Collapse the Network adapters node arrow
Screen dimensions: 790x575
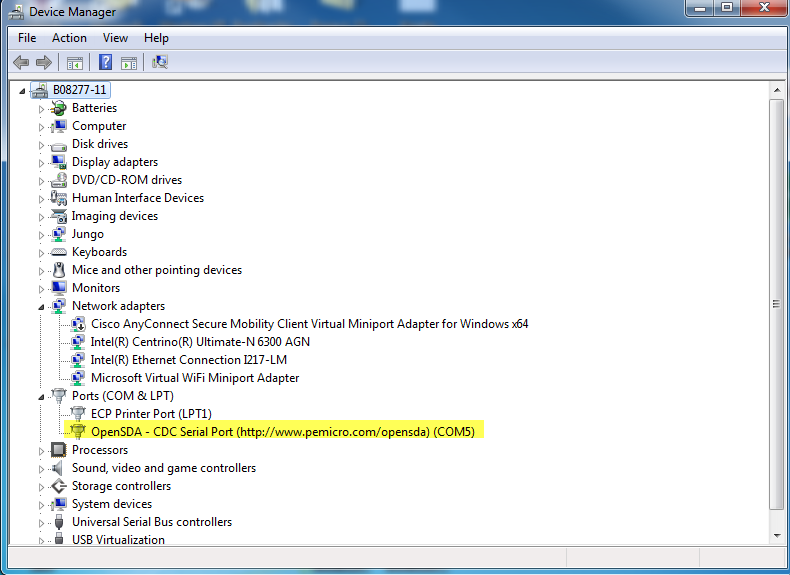click(41, 307)
